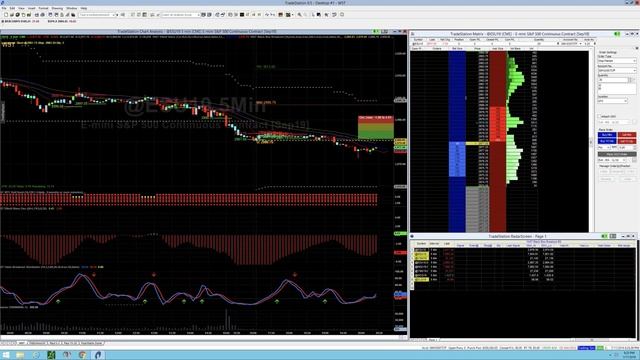Image resolution: width=640 pixels, height=360 pixels.
Task: Open the Format menu
Action: click(43, 8)
